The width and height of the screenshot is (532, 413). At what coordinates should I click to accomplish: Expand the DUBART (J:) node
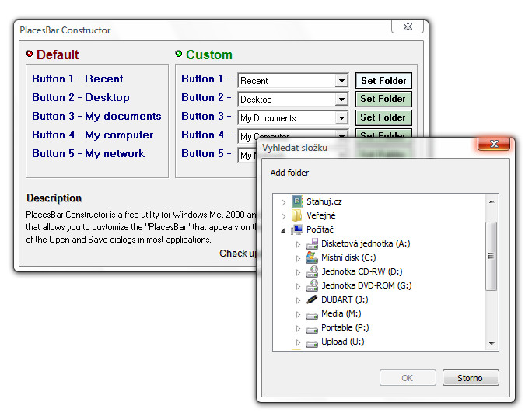(x=298, y=300)
